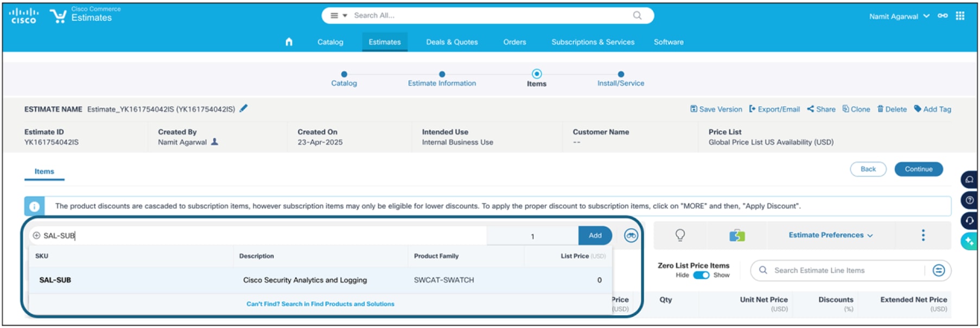The image size is (980, 328).
Task: Select the Items step marker
Action: (537, 74)
